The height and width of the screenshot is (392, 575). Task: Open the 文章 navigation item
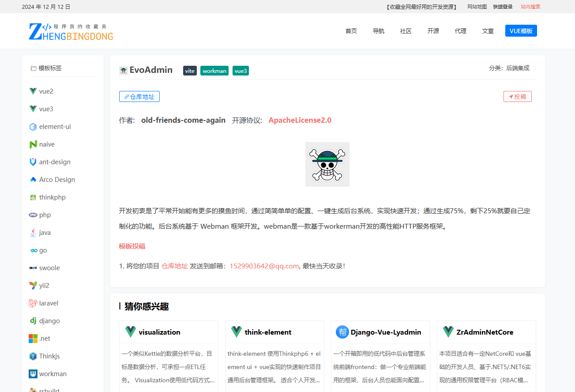(488, 31)
